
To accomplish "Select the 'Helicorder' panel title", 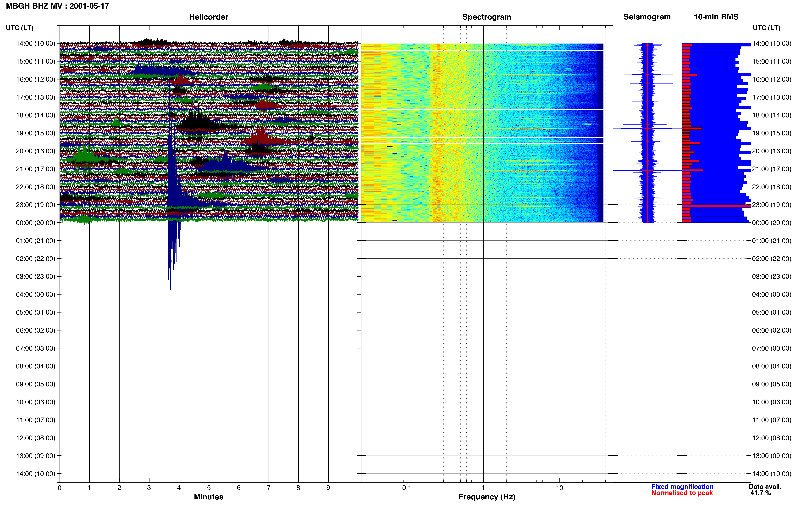I will [209, 17].
